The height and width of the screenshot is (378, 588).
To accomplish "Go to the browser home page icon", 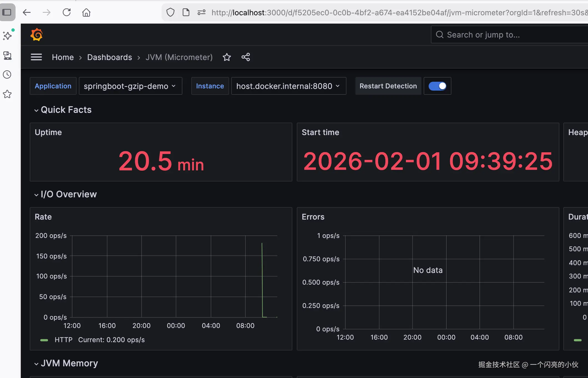I will [x=86, y=13].
